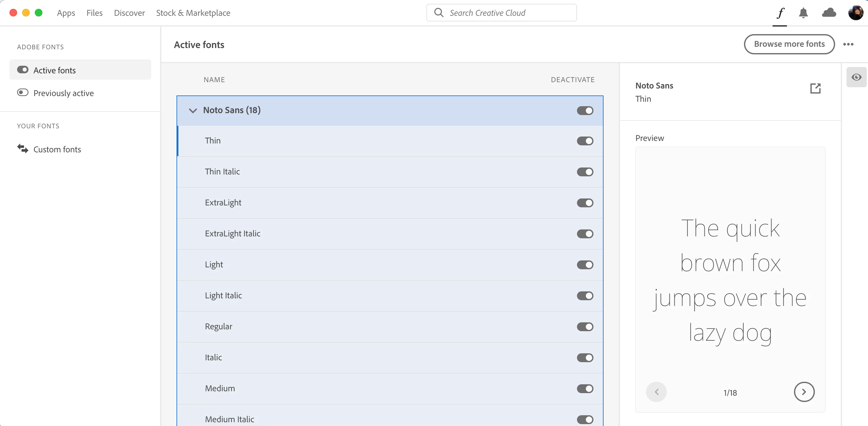Click the previous preview arrow button
868x426 pixels.
(656, 392)
